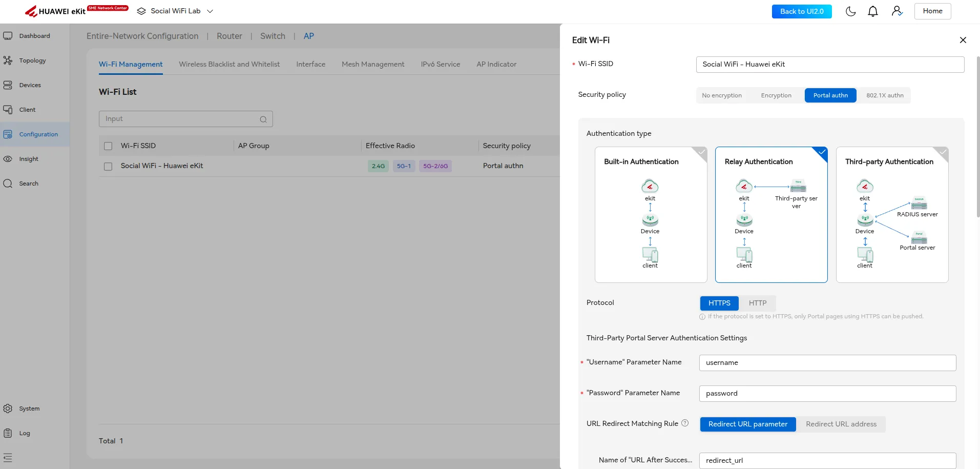Open Wireless Blacklist and Whitelist tab
This screenshot has height=469, width=980.
(x=229, y=65)
